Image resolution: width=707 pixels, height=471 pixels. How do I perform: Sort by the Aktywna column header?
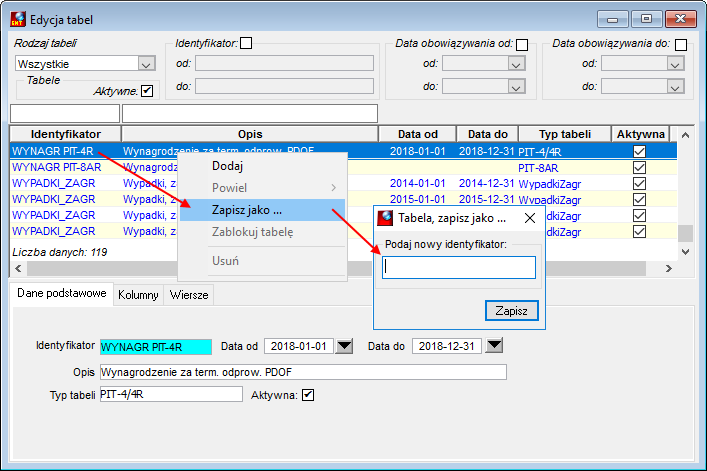pyautogui.click(x=640, y=134)
